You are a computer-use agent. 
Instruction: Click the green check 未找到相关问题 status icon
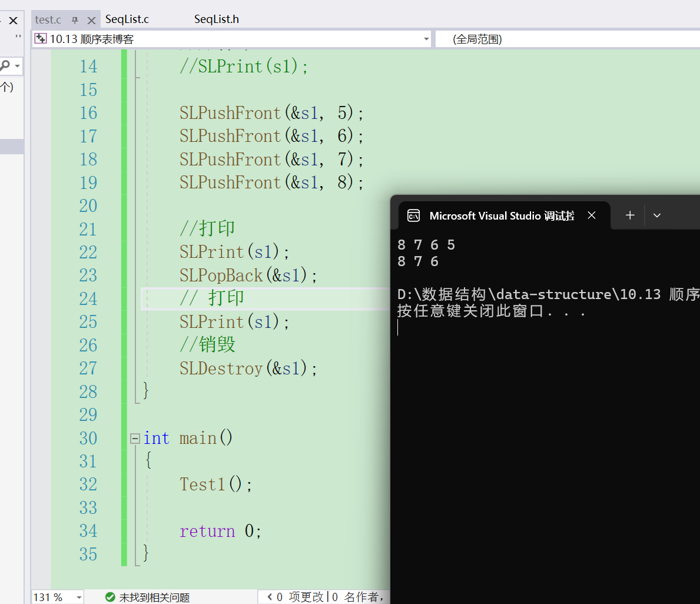pos(110,598)
